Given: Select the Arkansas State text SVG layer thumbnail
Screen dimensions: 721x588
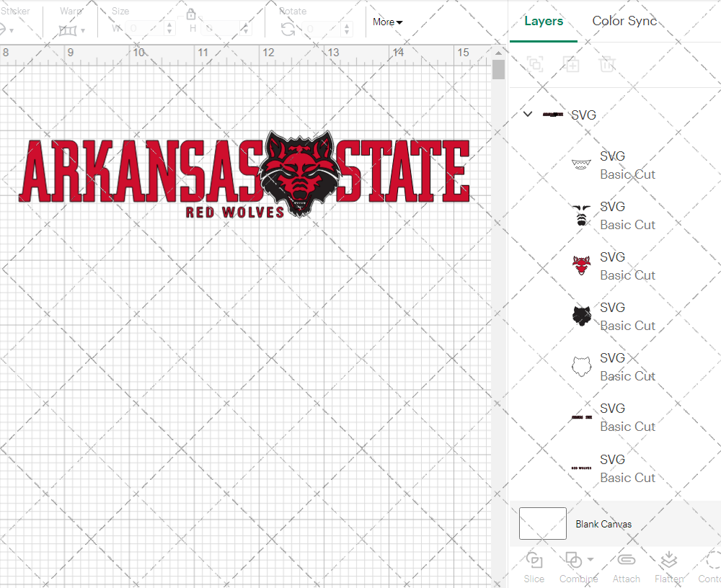Looking at the screenshot, I should (581, 417).
